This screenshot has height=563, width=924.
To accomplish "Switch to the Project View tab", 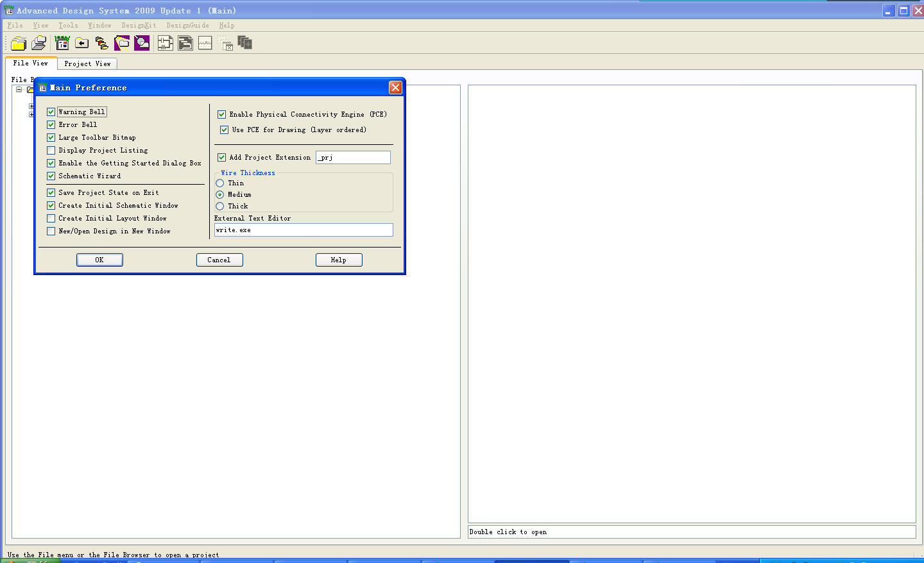I will pyautogui.click(x=87, y=63).
